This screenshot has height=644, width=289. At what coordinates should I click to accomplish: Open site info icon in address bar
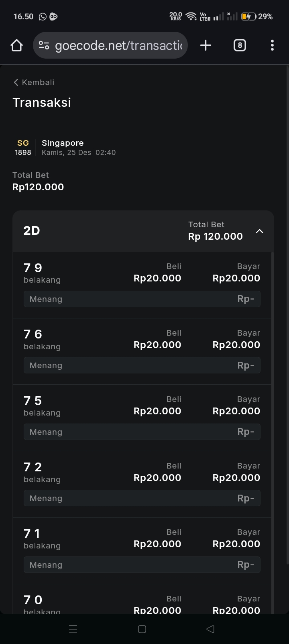pyautogui.click(x=44, y=45)
